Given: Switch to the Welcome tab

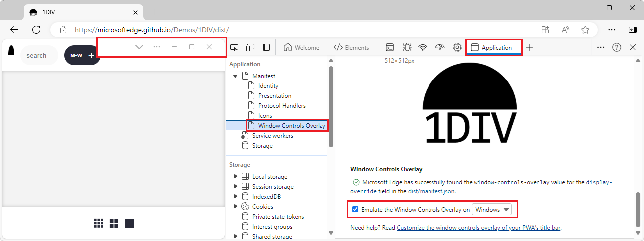Looking at the screenshot, I should point(301,48).
